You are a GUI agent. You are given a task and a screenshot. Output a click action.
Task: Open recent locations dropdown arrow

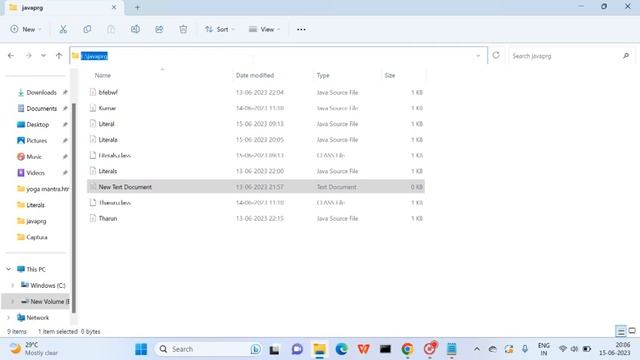coord(43,56)
